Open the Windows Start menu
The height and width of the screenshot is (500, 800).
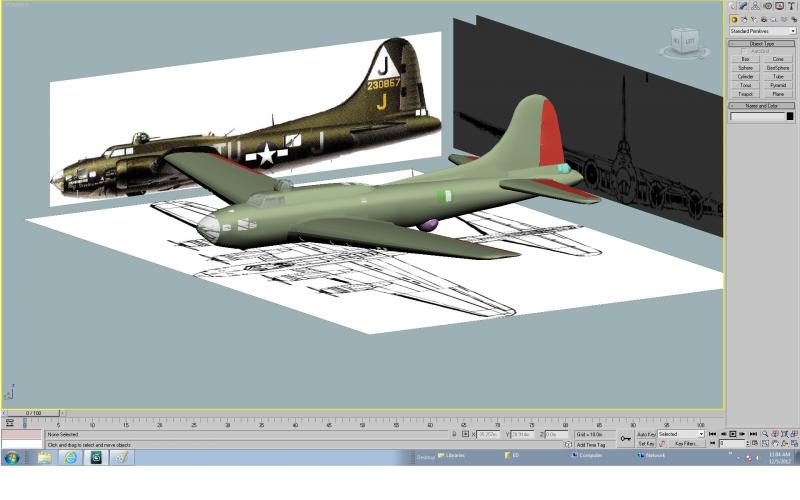12,458
